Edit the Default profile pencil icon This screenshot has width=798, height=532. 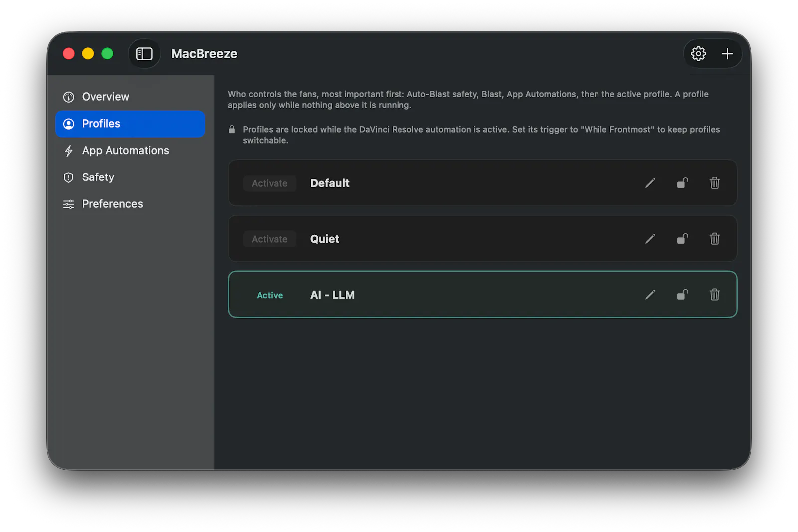pyautogui.click(x=650, y=183)
